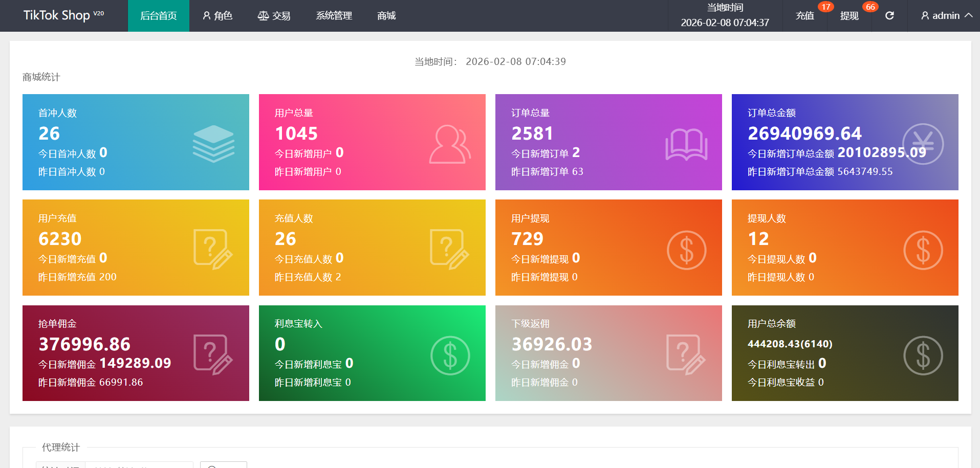Click the book icon on 订单总量 card
This screenshot has height=468, width=980.
(686, 145)
